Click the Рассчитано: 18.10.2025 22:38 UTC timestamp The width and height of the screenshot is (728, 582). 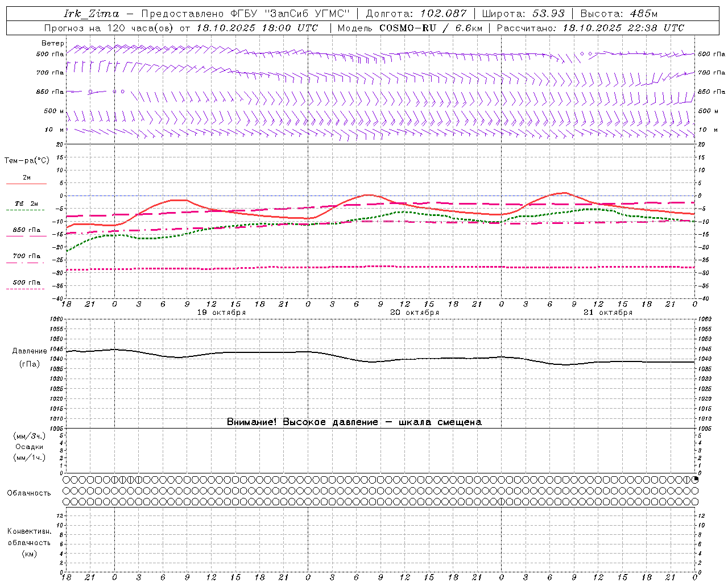(x=590, y=28)
